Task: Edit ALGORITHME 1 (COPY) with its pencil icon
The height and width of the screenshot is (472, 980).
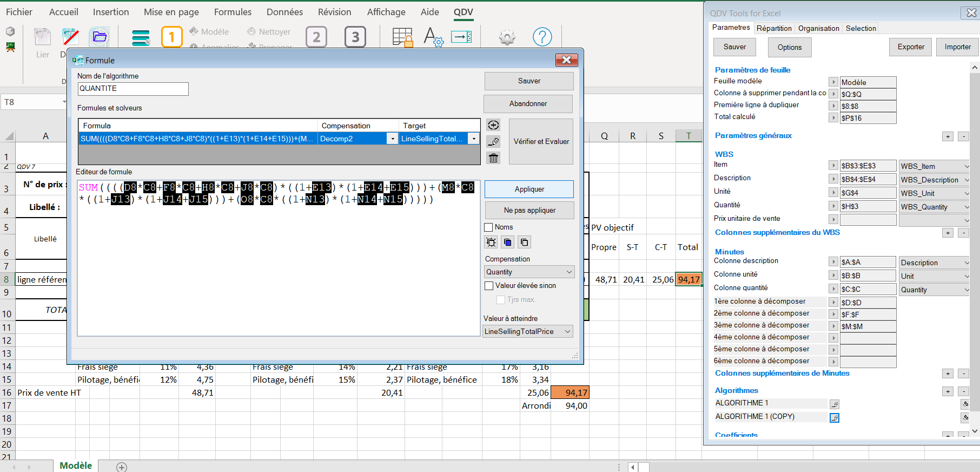Action: coord(835,417)
